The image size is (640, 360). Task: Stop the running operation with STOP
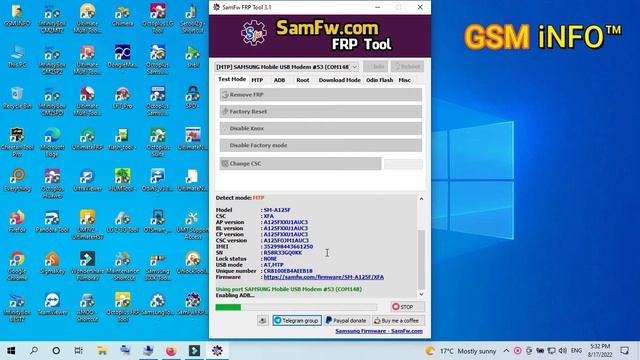(407, 307)
